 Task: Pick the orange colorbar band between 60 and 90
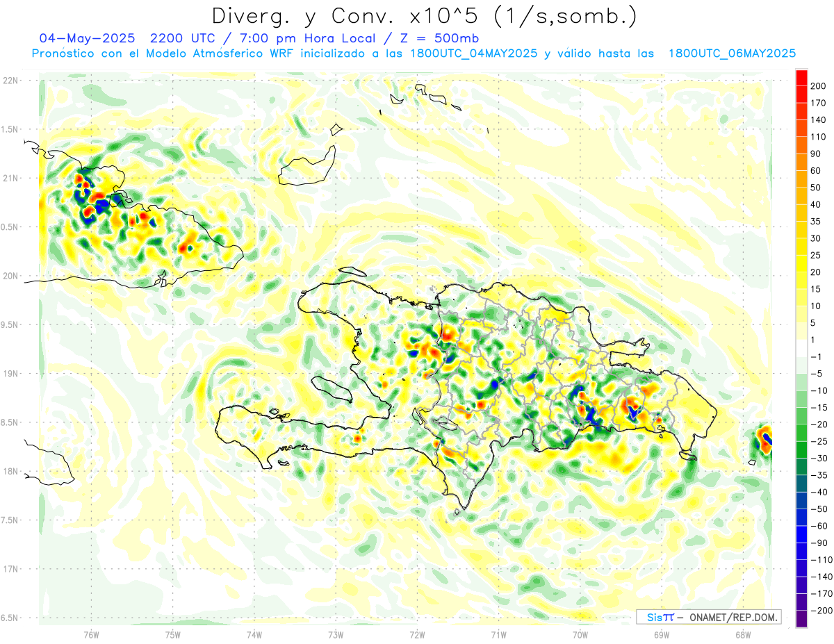[x=802, y=163]
